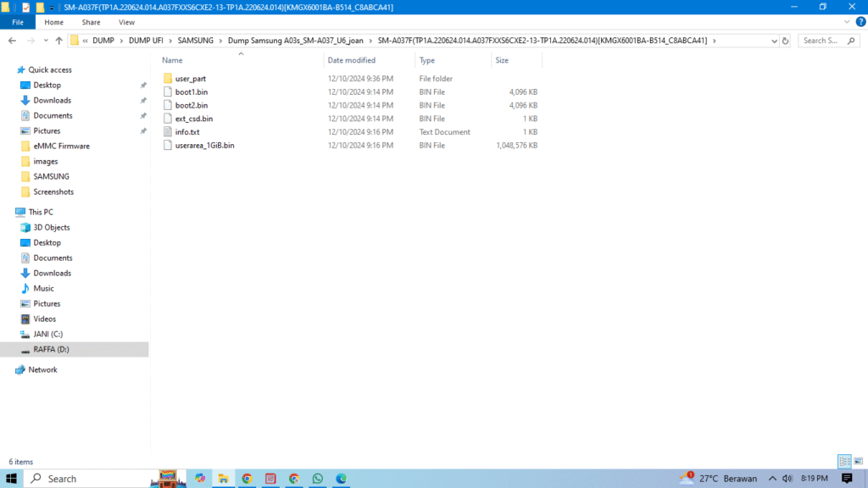The image size is (868, 488).
Task: Open the volume control icon
Action: (787, 479)
